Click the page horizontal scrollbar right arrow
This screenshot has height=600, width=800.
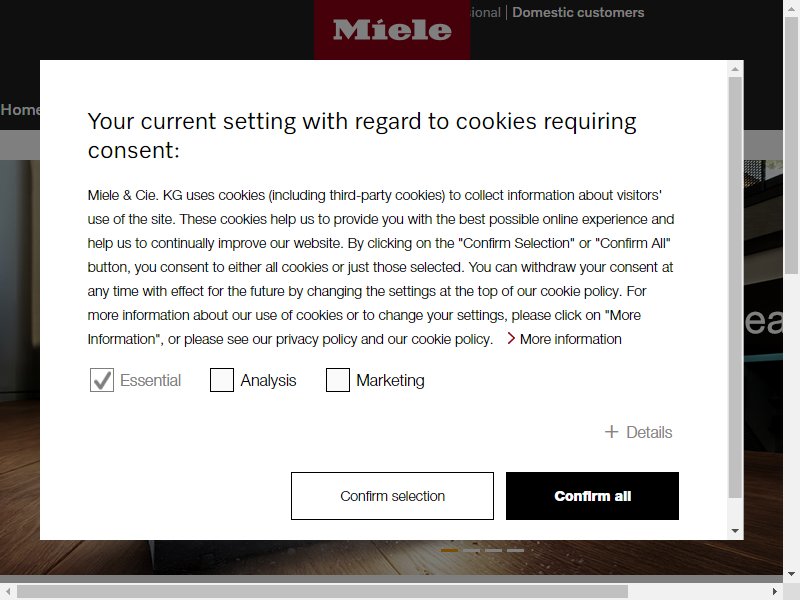(774, 592)
